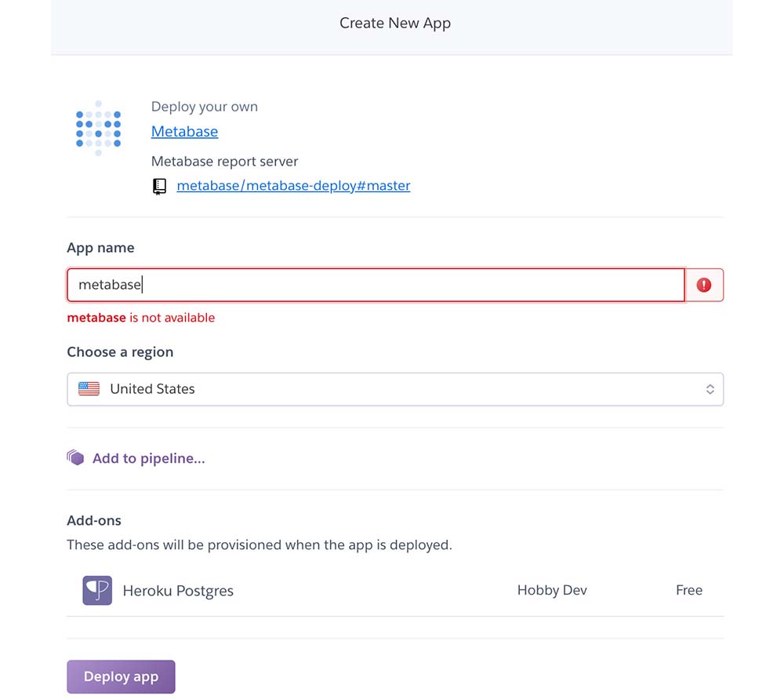This screenshot has width=784, height=699.
Task: Click the 'metabase is not available' error message
Action: 140,318
